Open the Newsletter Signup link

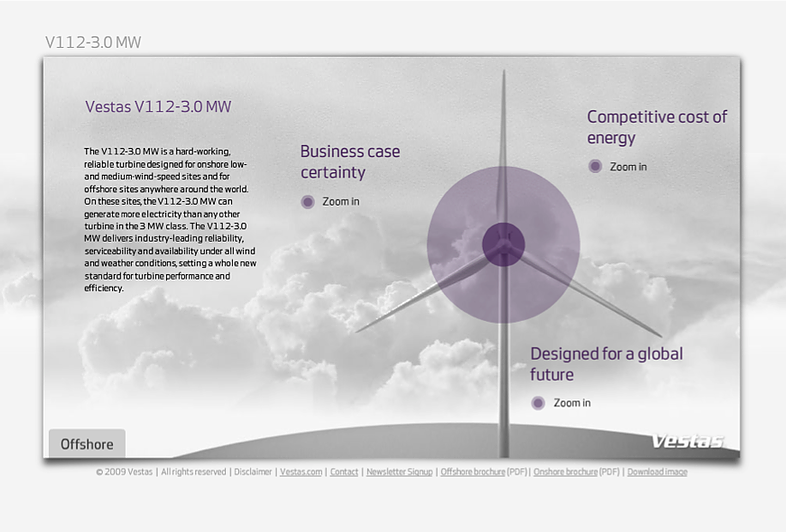[x=400, y=472]
